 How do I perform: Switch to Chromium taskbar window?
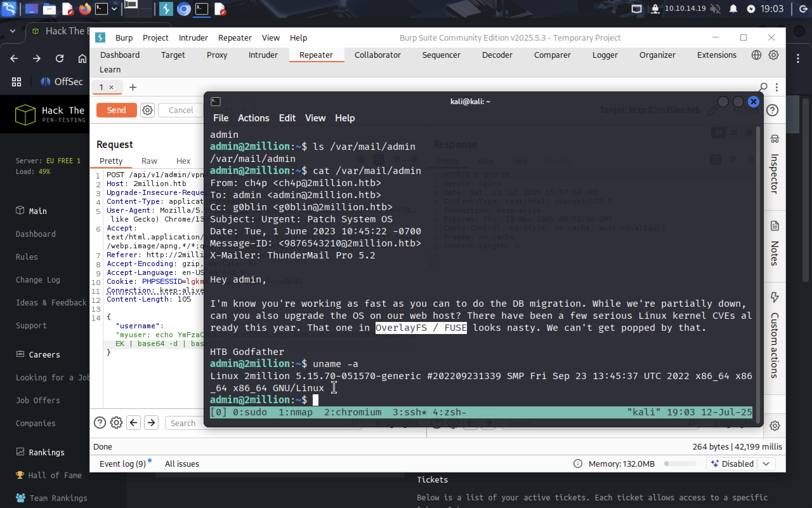184,9
